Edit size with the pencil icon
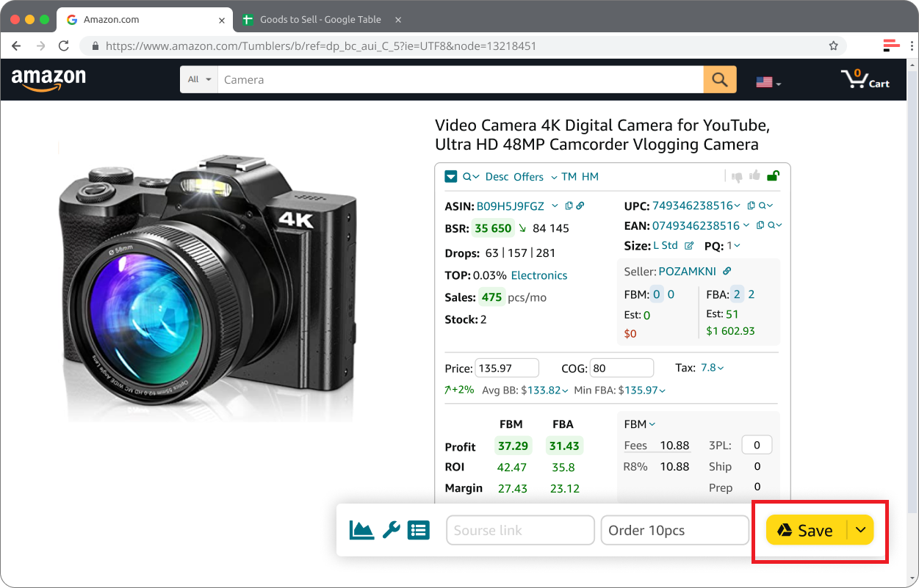This screenshot has height=588, width=919. pyautogui.click(x=689, y=246)
